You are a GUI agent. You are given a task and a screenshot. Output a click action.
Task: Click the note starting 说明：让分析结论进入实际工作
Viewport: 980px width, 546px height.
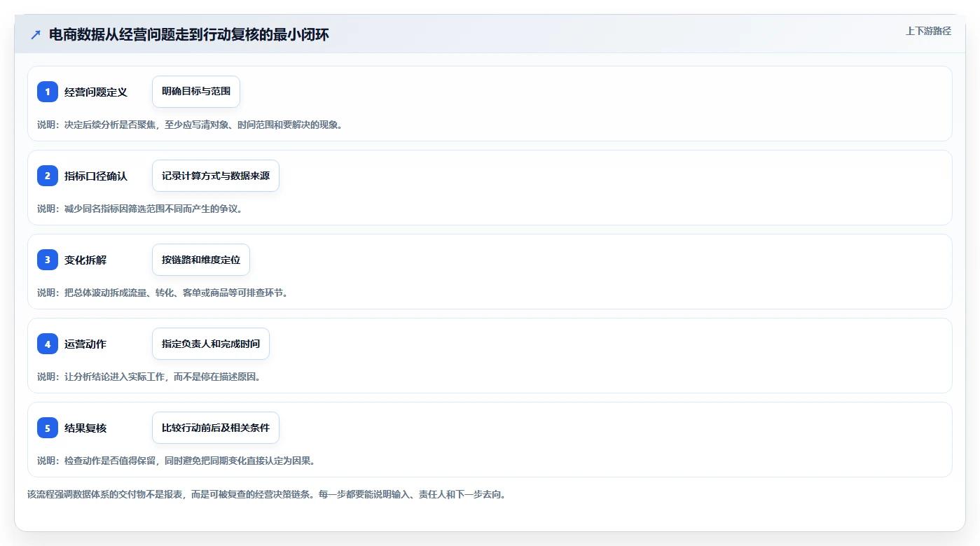[149, 377]
